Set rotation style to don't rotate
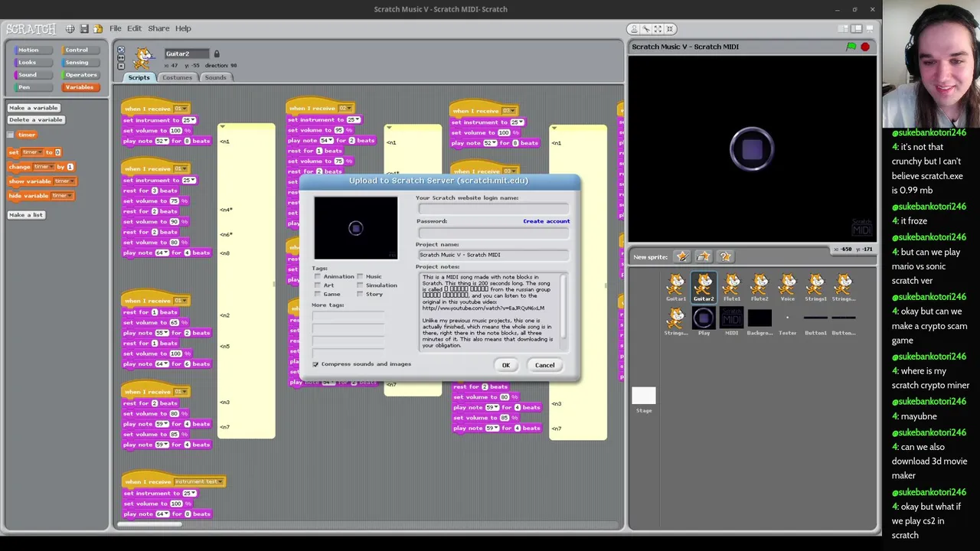Screen dimensions: 980x551 [x=121, y=66]
